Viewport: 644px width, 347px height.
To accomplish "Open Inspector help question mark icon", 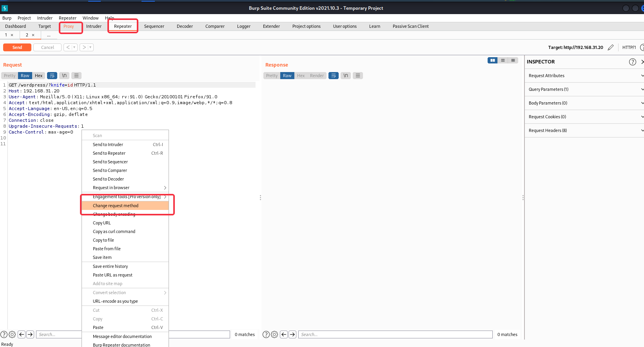I will pos(632,62).
